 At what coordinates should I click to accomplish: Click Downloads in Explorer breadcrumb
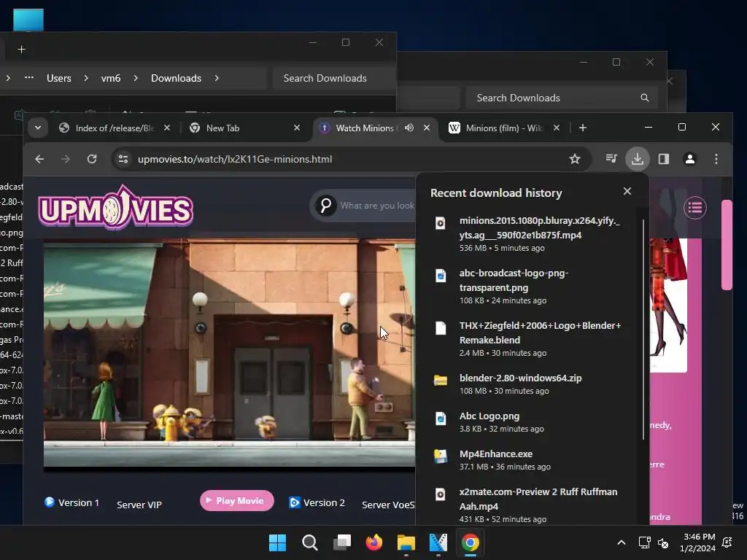177,78
